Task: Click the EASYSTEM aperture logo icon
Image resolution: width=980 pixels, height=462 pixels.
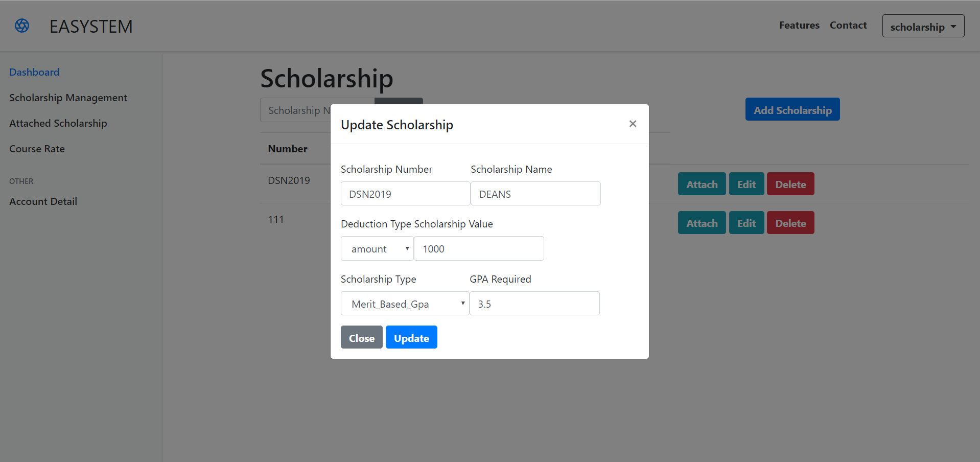Action: click(x=22, y=26)
